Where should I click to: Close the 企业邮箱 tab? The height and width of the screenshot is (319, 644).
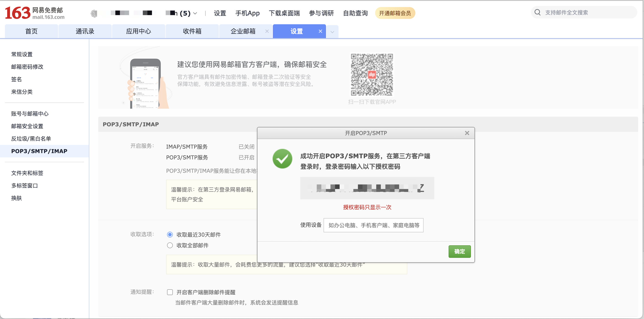tap(267, 31)
